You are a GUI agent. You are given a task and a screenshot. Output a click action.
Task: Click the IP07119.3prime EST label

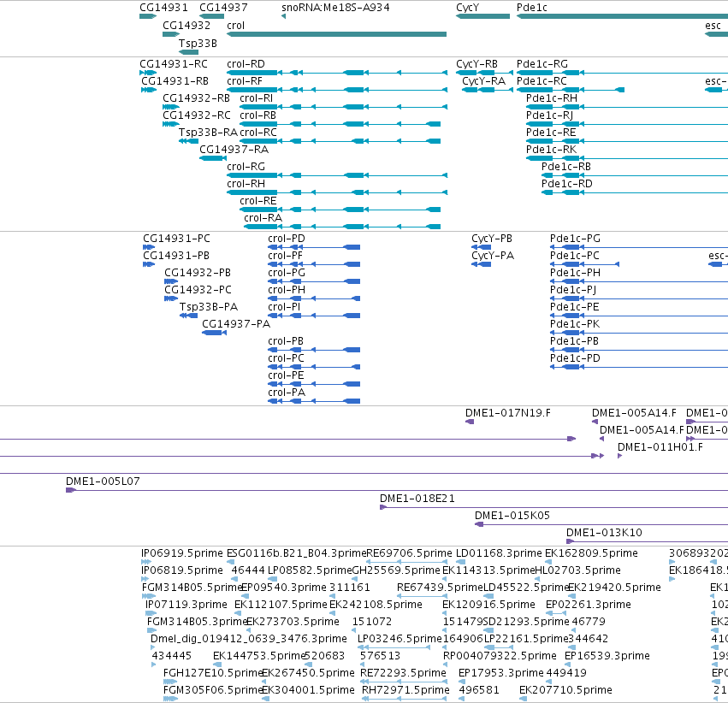186,604
